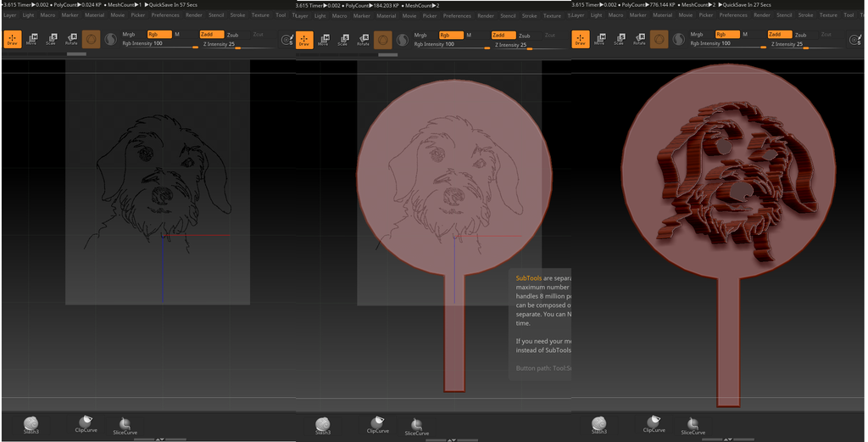Toggle Zadd in the line-drawing view
This screenshot has height=442, width=868.
211,34
